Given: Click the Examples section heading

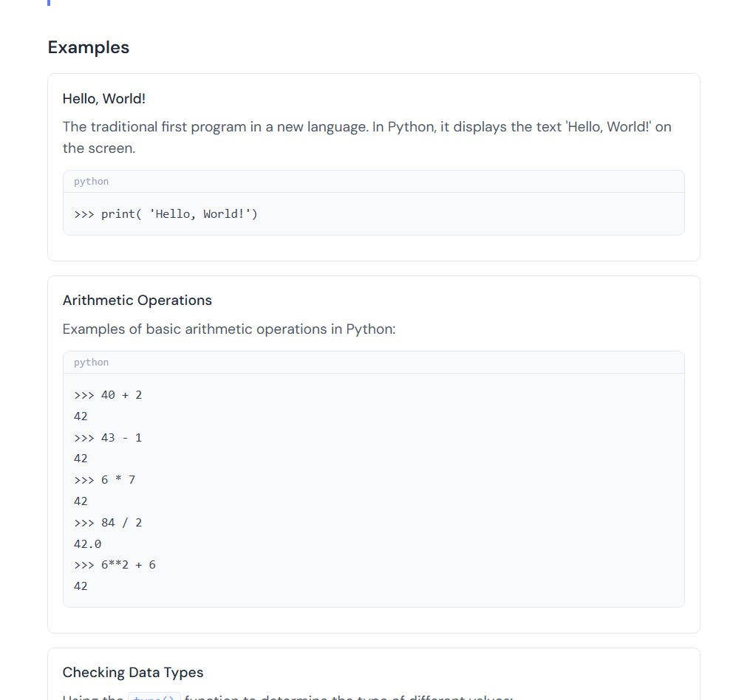Looking at the screenshot, I should (x=89, y=47).
